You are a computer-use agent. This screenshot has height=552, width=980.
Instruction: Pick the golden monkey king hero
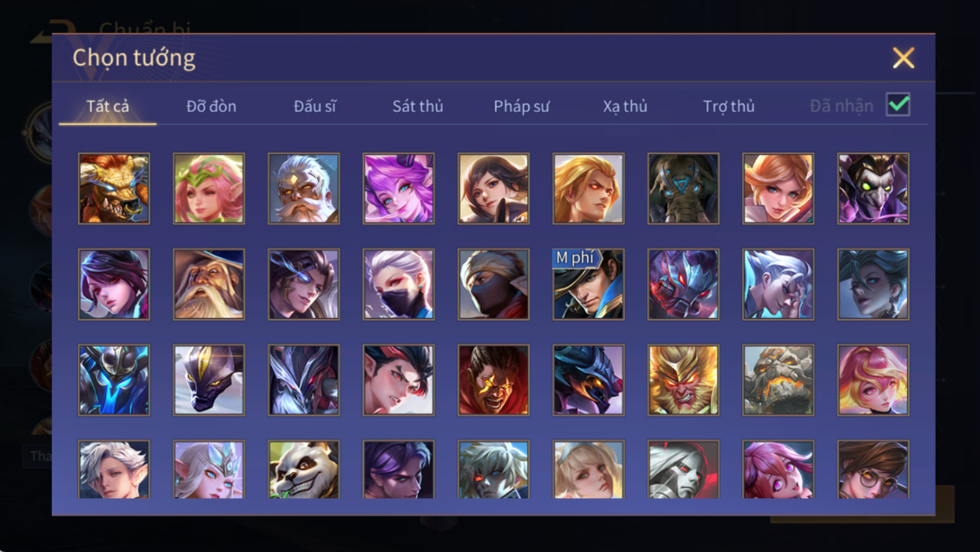[683, 380]
